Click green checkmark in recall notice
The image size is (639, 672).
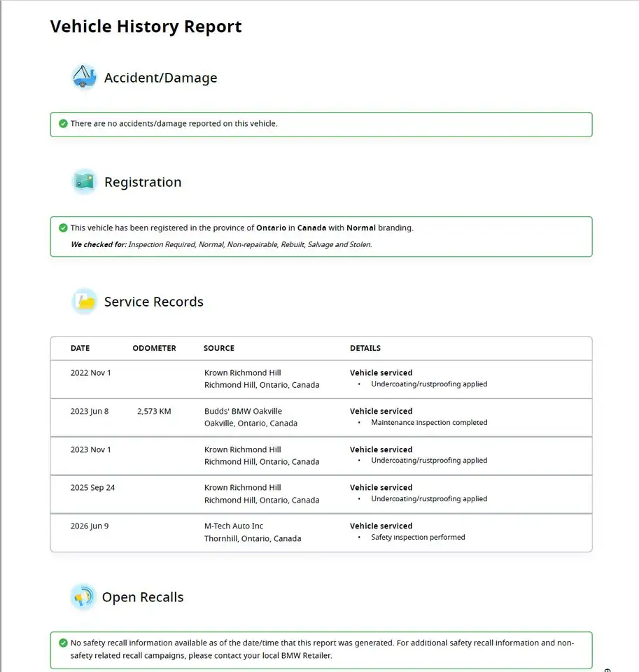click(63, 643)
